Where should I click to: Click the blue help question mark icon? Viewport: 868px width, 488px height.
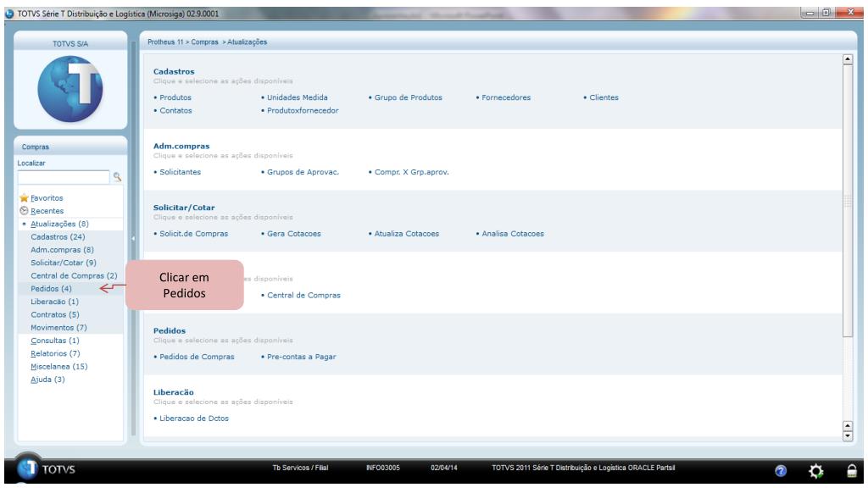pyautogui.click(x=781, y=471)
